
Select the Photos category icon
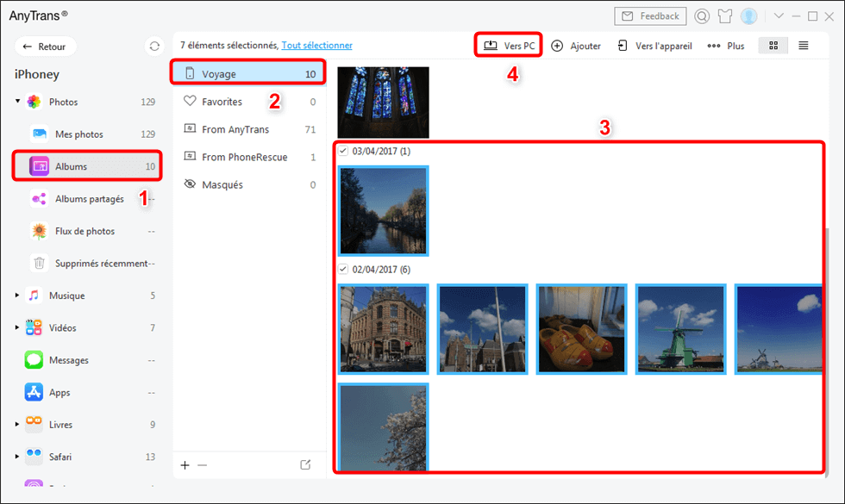click(34, 102)
